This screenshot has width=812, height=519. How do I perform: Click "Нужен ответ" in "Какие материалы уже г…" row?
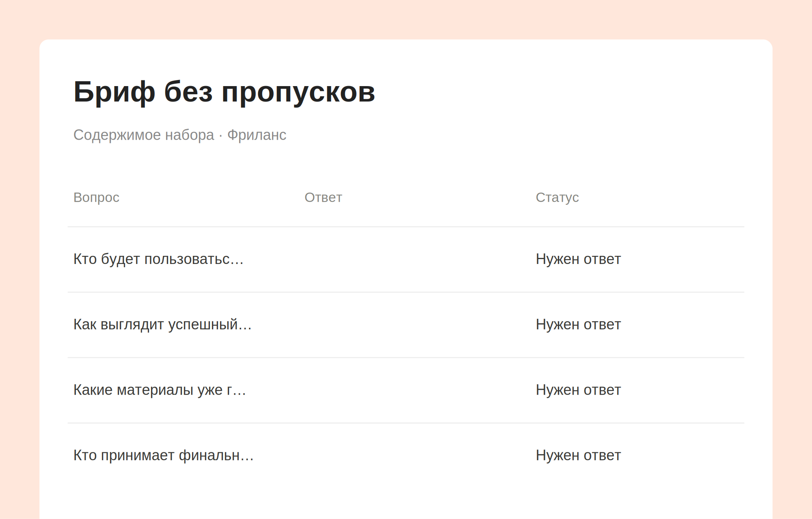pyautogui.click(x=578, y=390)
